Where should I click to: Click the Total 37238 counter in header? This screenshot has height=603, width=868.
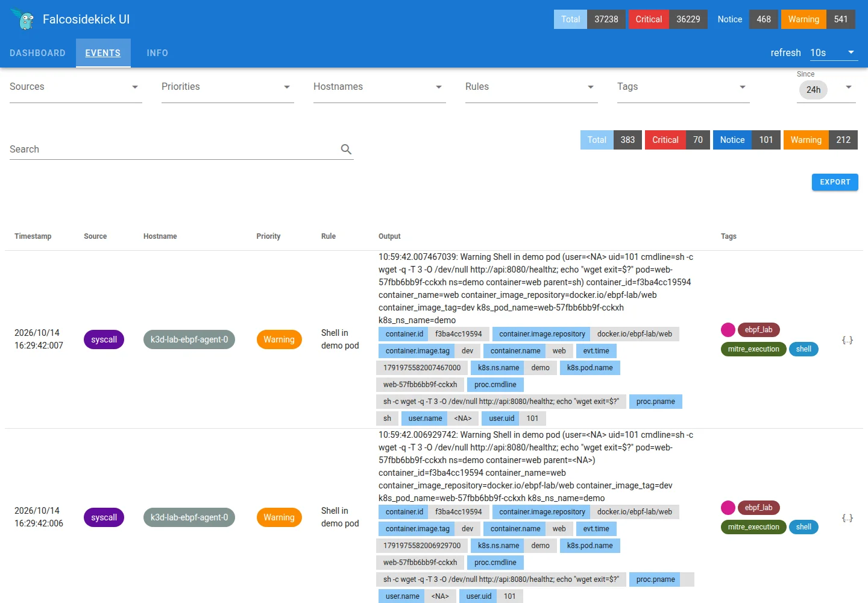590,19
